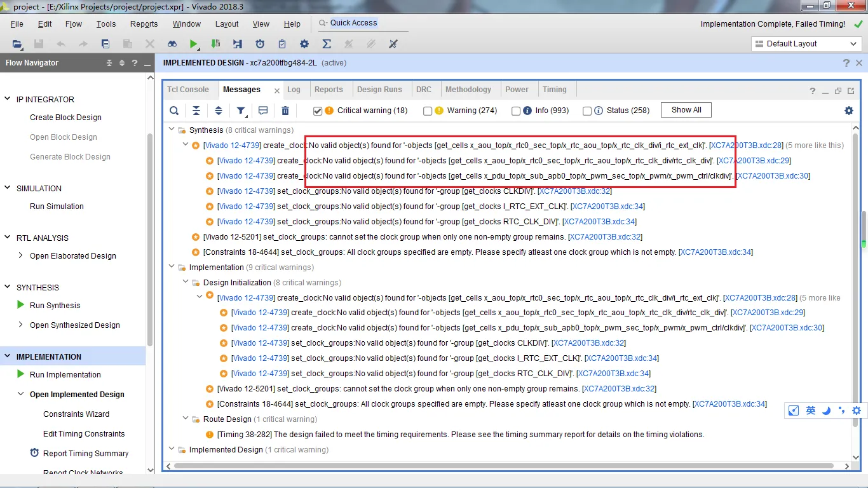Click Create Block Design
Screen dimensions: 868x488
[65, 118]
